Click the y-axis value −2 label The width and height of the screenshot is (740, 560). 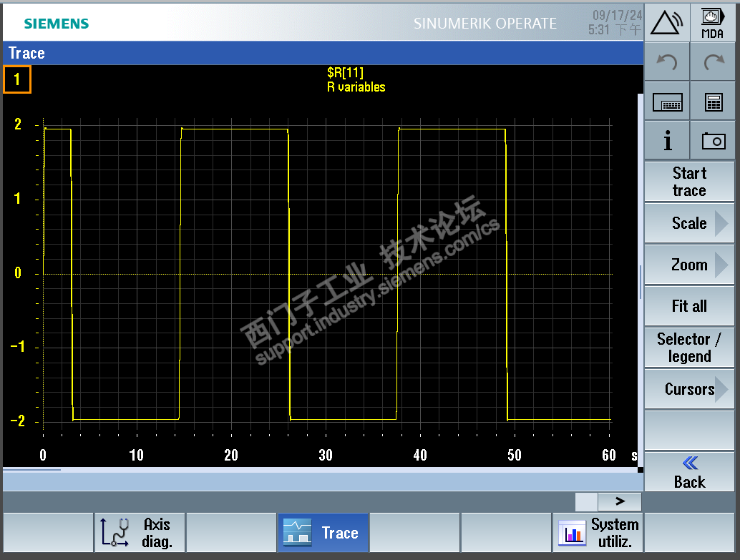pos(17,421)
